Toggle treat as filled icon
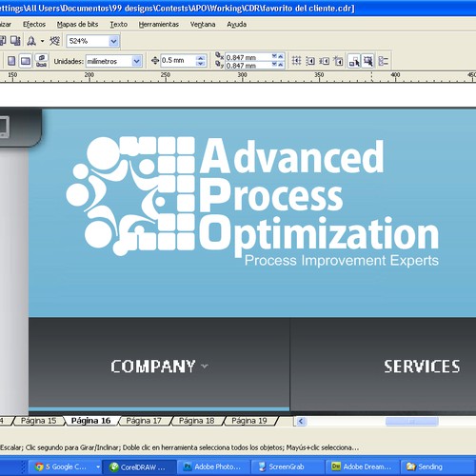476x476 pixels. pyautogui.click(x=368, y=61)
